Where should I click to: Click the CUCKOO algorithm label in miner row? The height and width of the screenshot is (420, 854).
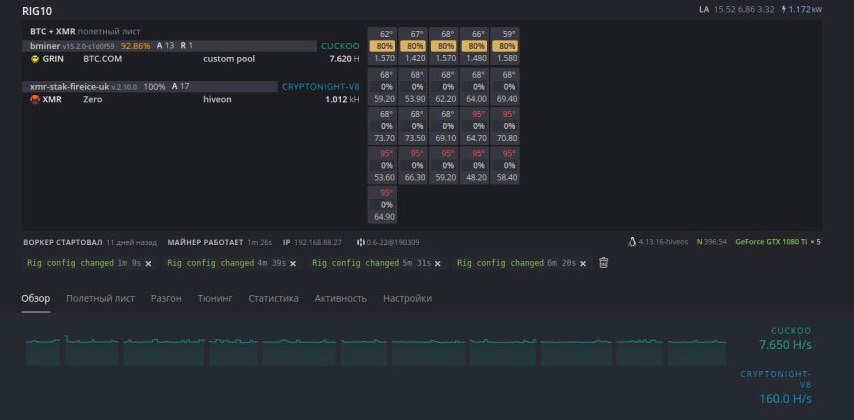[x=340, y=46]
